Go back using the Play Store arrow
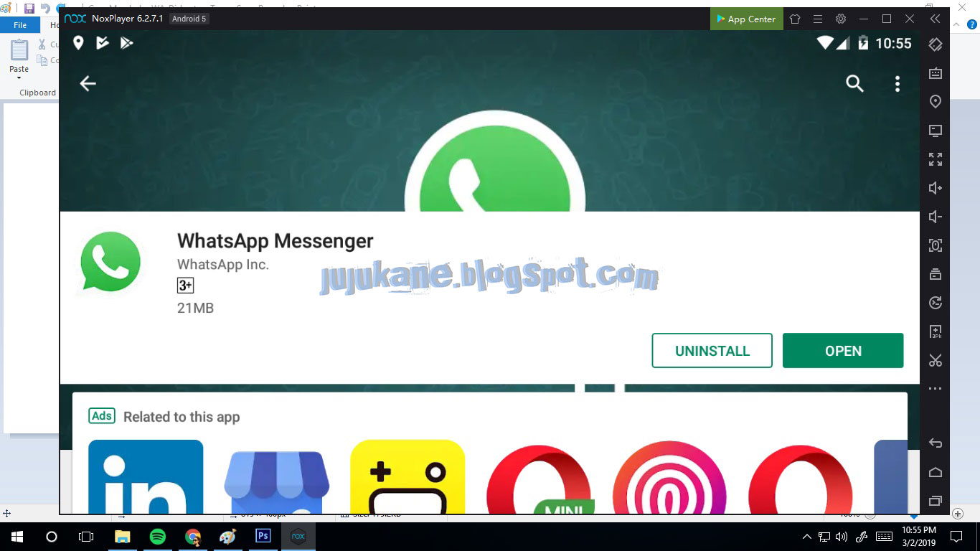 click(x=88, y=84)
